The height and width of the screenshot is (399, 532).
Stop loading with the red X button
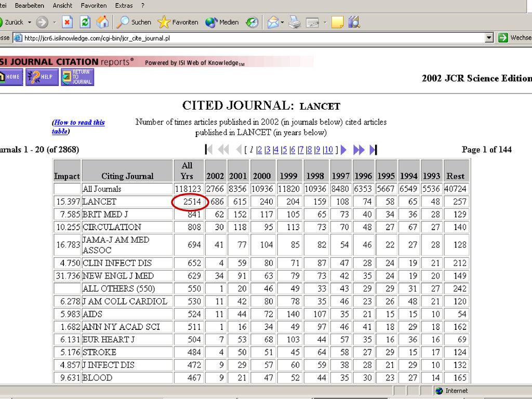67,22
